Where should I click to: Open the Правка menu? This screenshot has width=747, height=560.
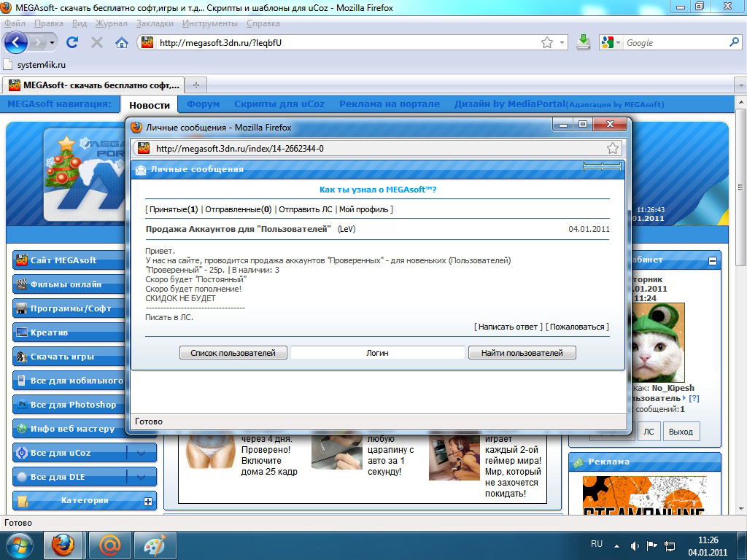point(49,23)
